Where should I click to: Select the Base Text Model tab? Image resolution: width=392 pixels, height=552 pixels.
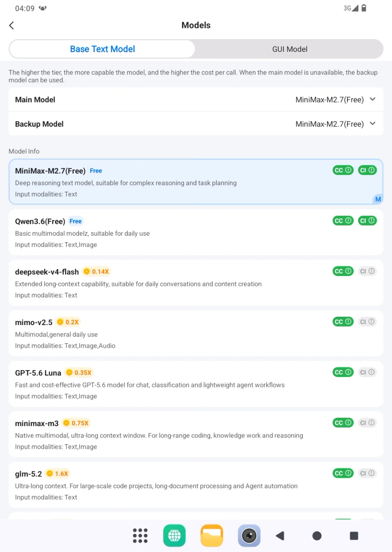[x=102, y=49]
